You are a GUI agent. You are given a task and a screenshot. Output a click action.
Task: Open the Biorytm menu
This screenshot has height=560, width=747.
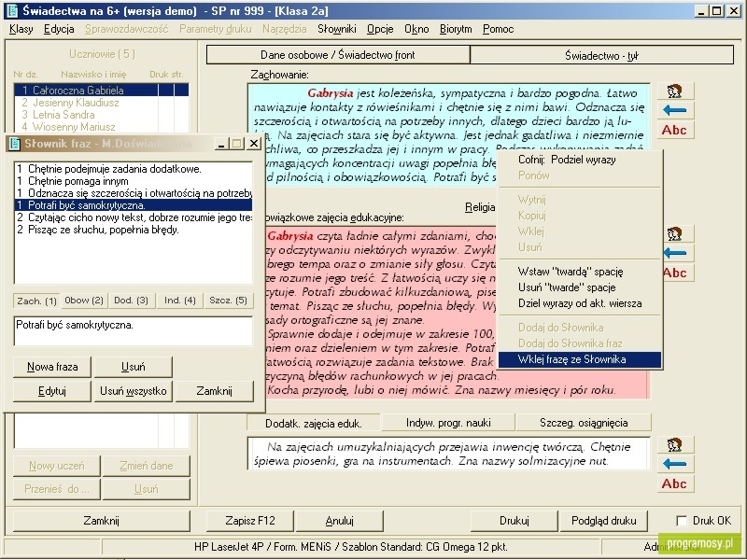pos(456,29)
